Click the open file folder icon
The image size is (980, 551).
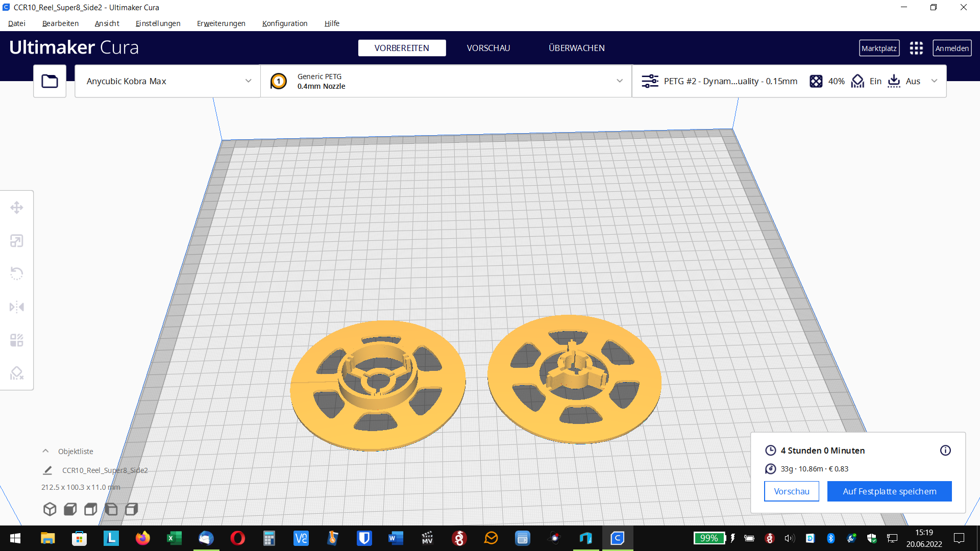point(50,81)
